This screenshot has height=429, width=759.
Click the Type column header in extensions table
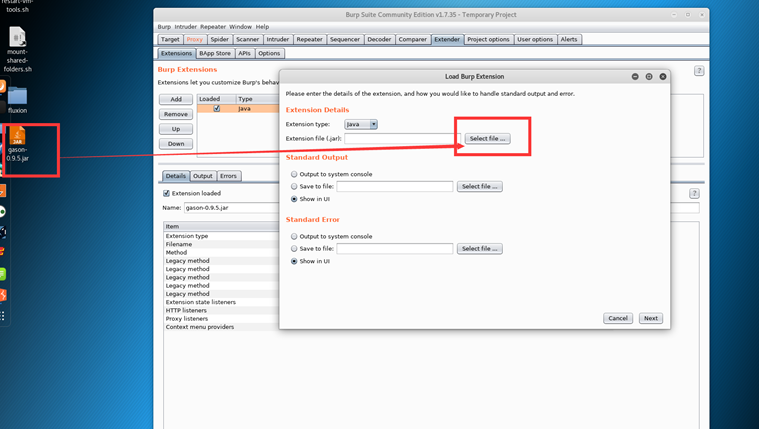click(x=257, y=99)
